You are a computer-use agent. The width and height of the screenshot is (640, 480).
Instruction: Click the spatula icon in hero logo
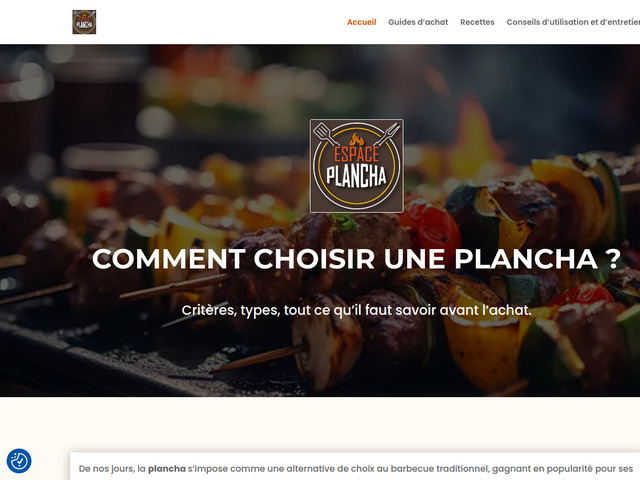point(324,133)
